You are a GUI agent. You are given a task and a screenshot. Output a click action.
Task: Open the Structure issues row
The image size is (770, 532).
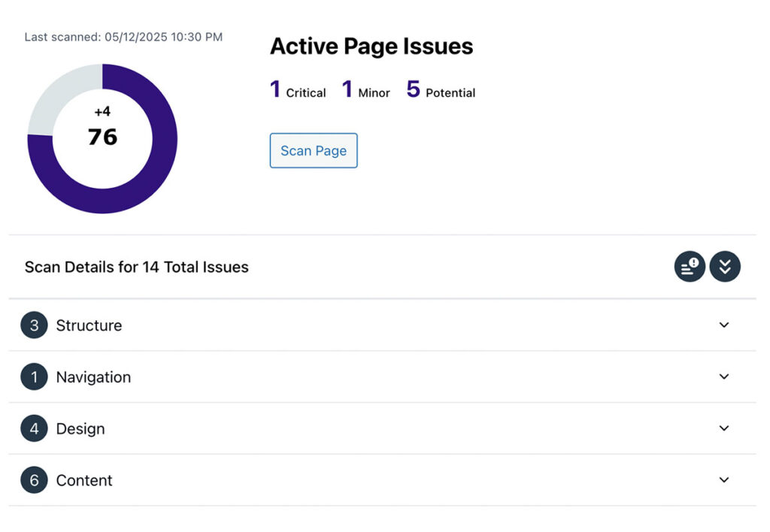point(383,325)
